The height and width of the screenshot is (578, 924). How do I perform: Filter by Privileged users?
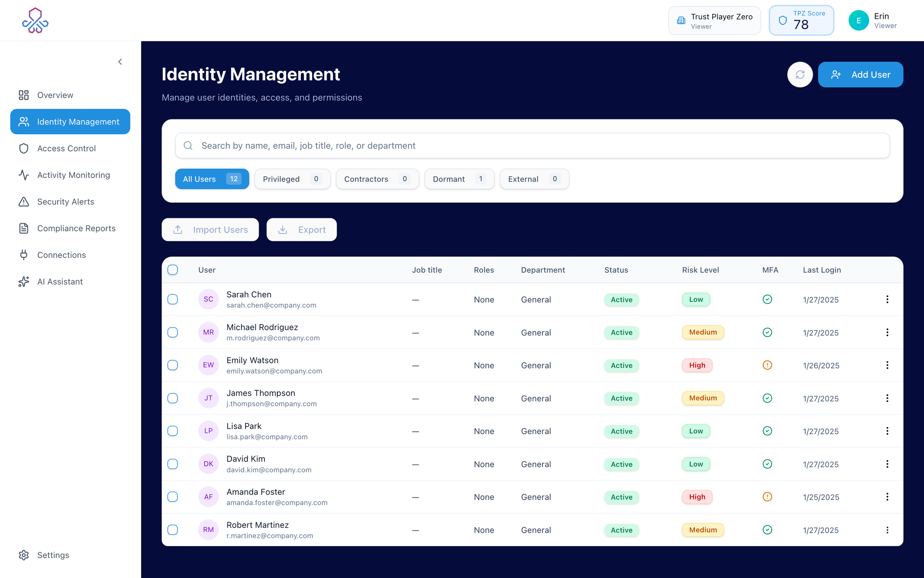coord(292,179)
